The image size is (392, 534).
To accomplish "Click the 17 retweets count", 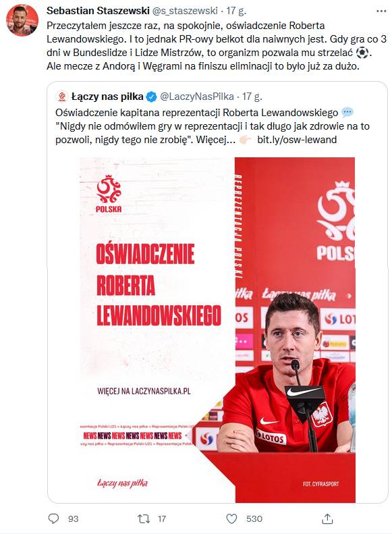I will (162, 518).
